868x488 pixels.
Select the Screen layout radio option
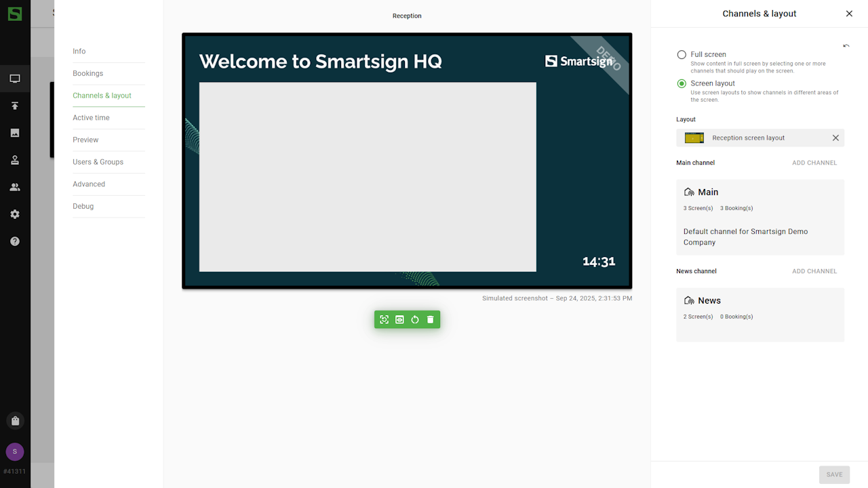[682, 83]
